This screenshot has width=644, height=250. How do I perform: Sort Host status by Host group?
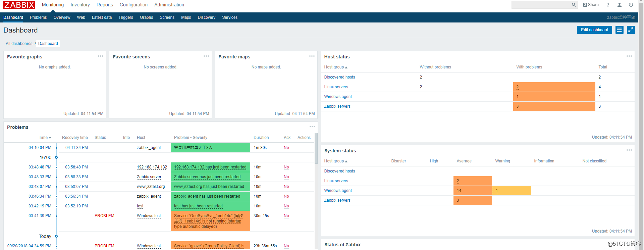(x=336, y=67)
